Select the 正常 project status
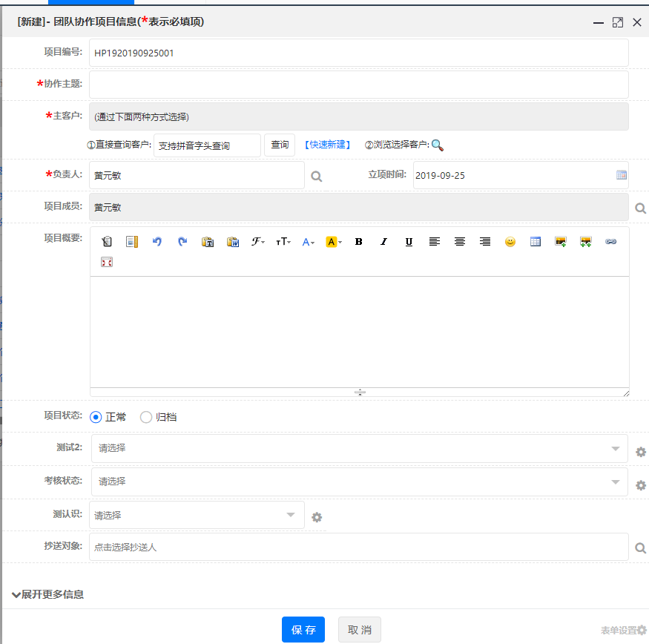 pos(96,417)
